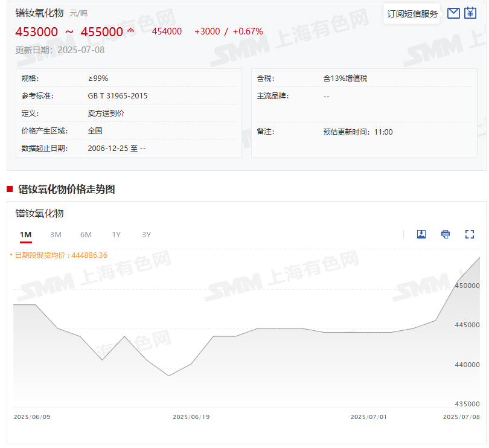Screen dimensions: 489x448
Task: Switch to the 3M chart tab
Action: [56, 234]
